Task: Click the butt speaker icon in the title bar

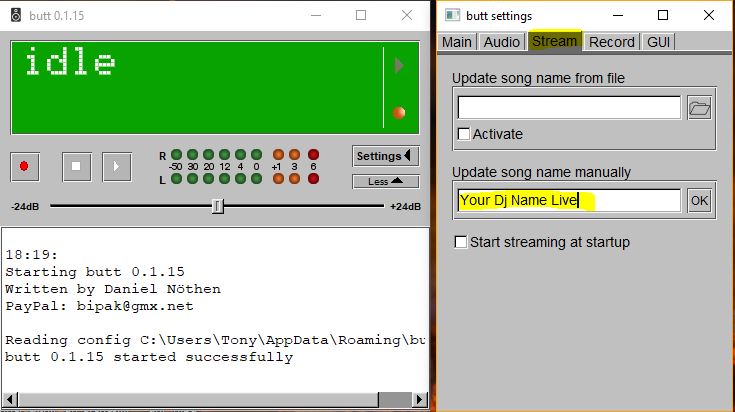Action: [16, 15]
